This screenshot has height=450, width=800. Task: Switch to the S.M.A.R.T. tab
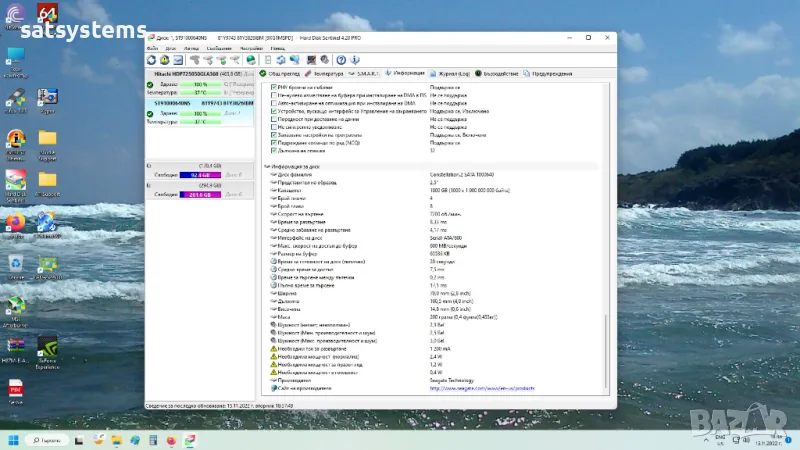pos(366,73)
